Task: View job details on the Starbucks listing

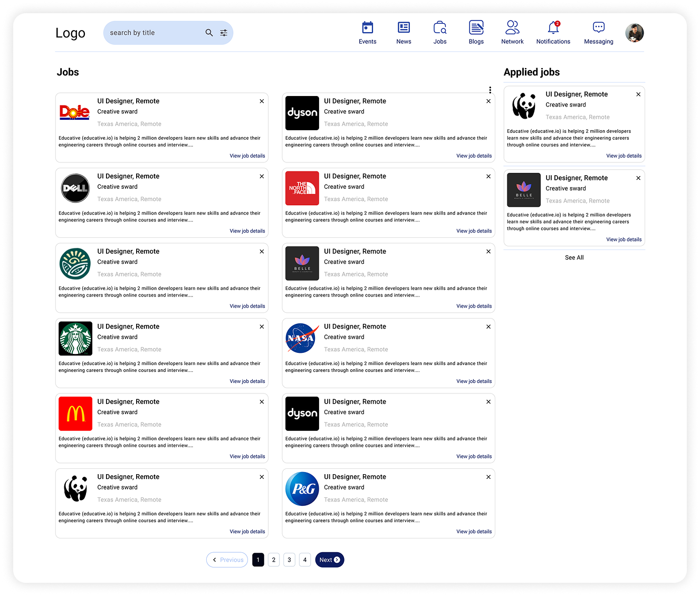Action: [x=247, y=381]
